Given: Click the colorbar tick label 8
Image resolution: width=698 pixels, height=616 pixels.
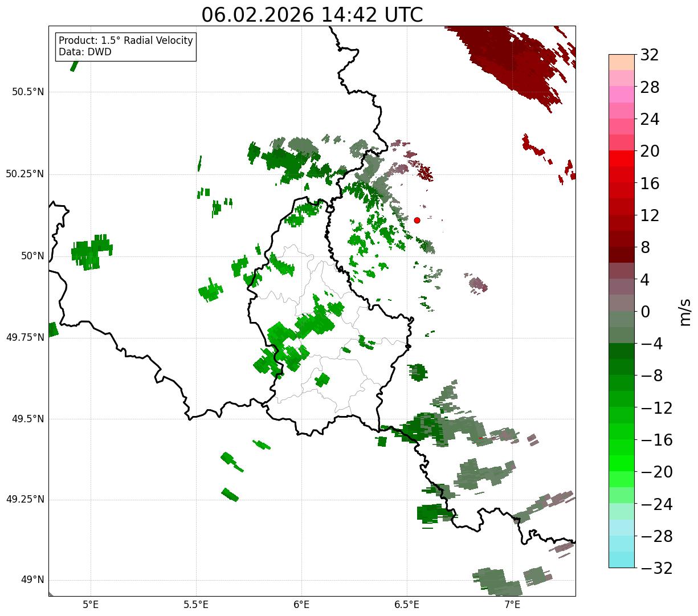Looking at the screenshot, I should click(x=645, y=248).
